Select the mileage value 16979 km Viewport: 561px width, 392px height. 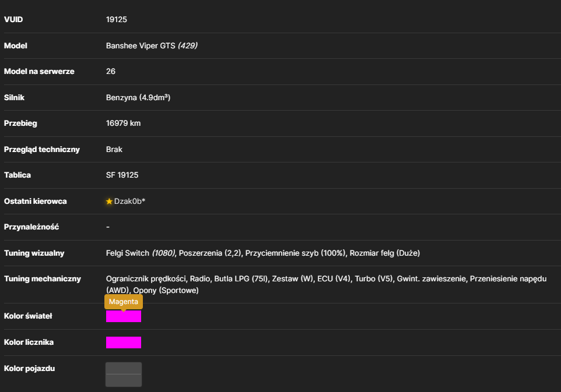[123, 123]
